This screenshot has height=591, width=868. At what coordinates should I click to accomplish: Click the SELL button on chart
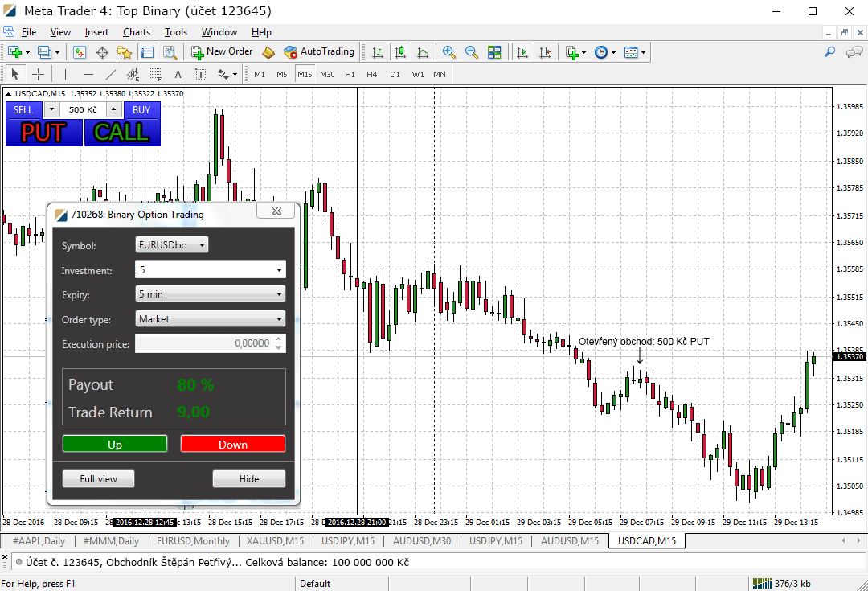23,109
